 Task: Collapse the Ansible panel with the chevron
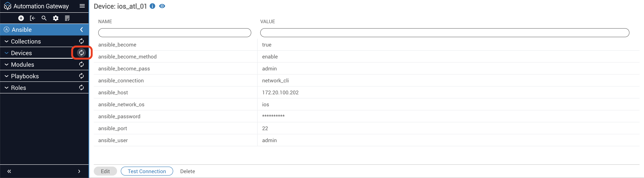pyautogui.click(x=81, y=30)
